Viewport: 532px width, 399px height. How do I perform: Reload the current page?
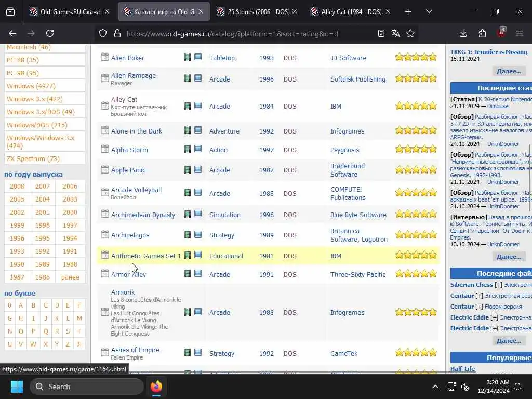point(50,33)
